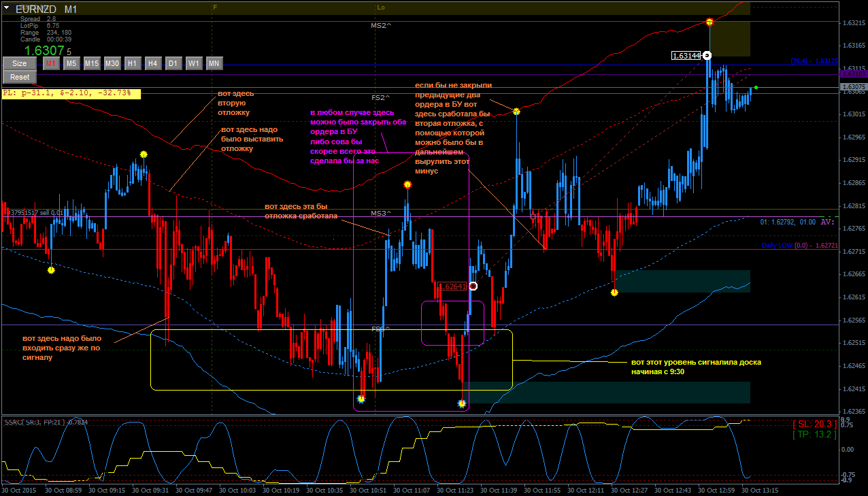Select the red-yellow star at the top-right price peak
This screenshot has width=868, height=496.
point(710,22)
